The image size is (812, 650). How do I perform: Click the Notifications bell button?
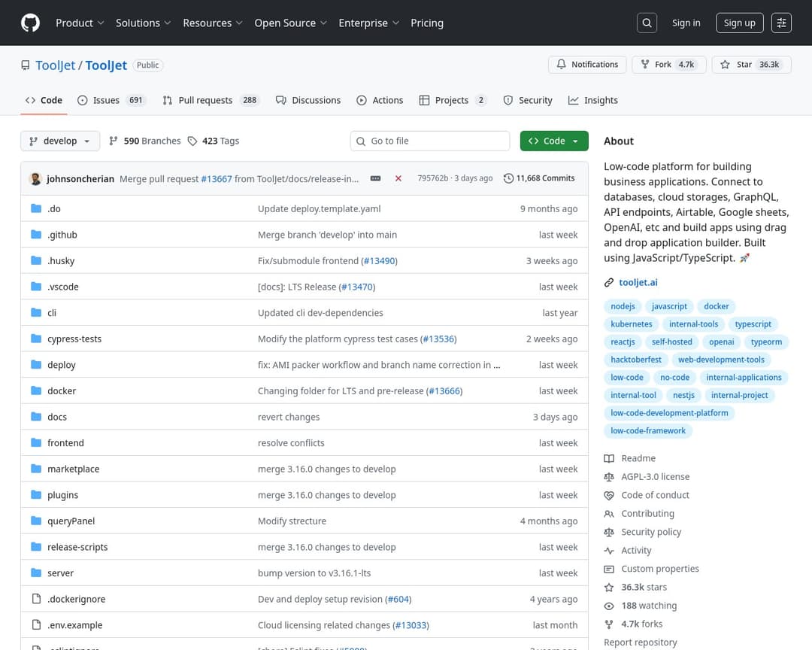pyautogui.click(x=587, y=65)
